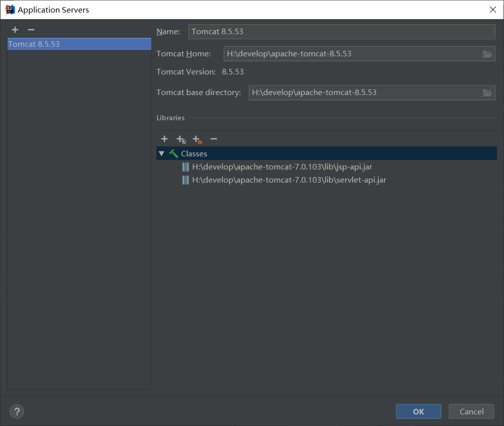Click the IntelliJ icon in the title bar
Screen dimensions: 504x426
tap(10, 10)
